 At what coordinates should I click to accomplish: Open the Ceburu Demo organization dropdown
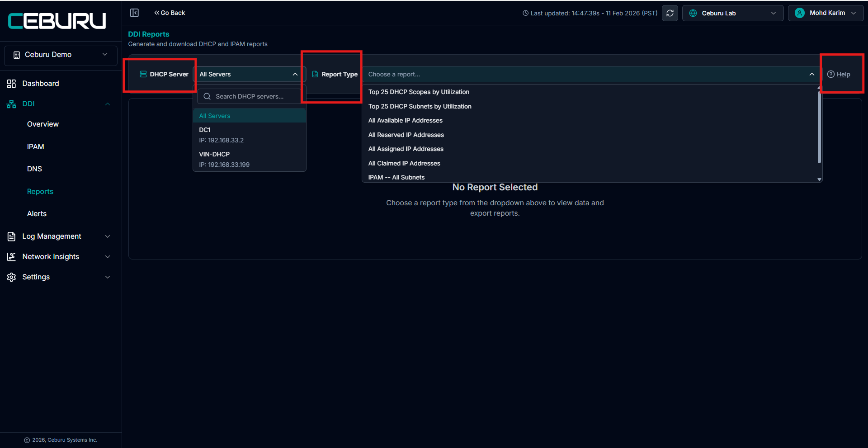(x=61, y=55)
